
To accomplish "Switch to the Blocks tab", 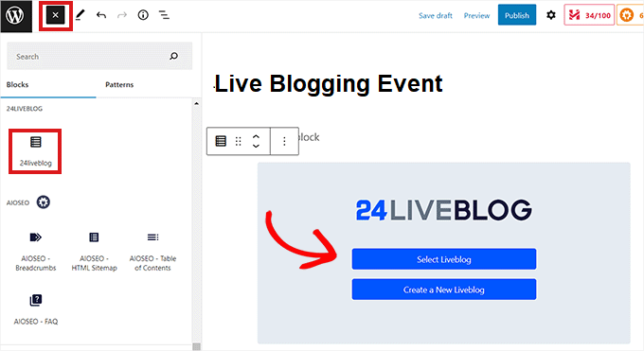I will coord(17,84).
